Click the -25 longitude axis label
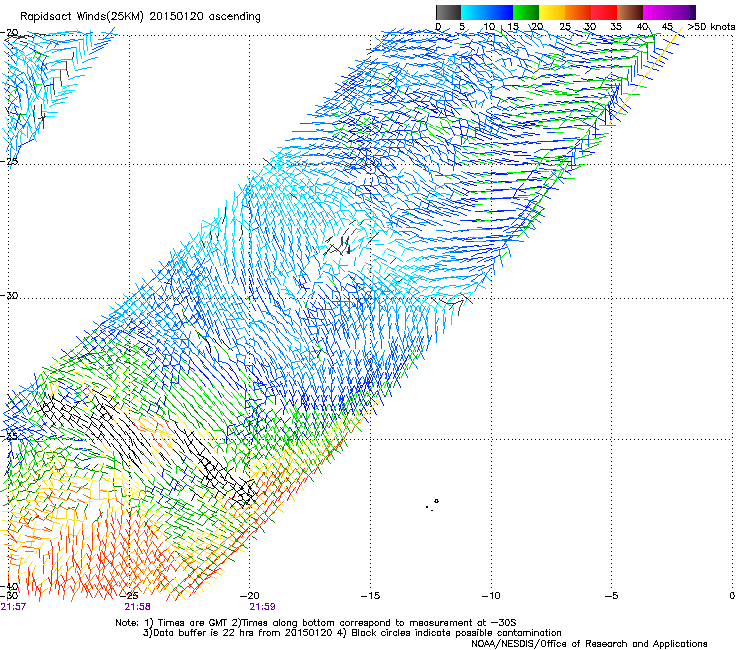 129,596
